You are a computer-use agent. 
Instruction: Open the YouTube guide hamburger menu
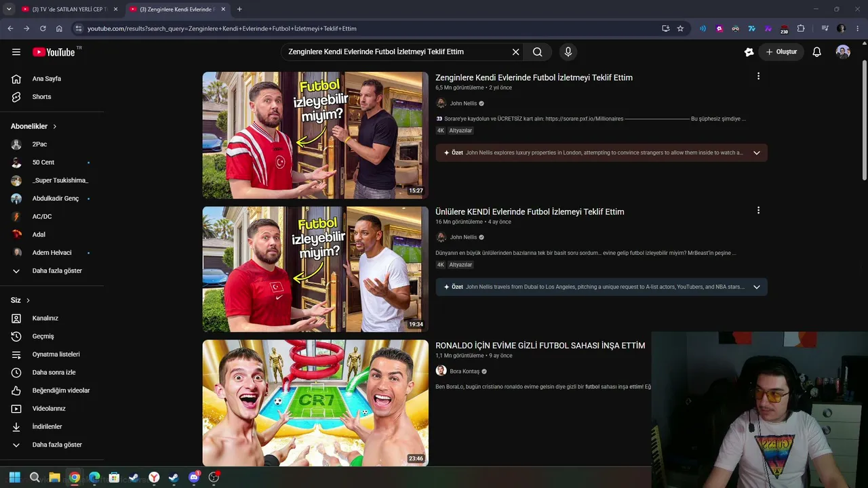(x=16, y=52)
